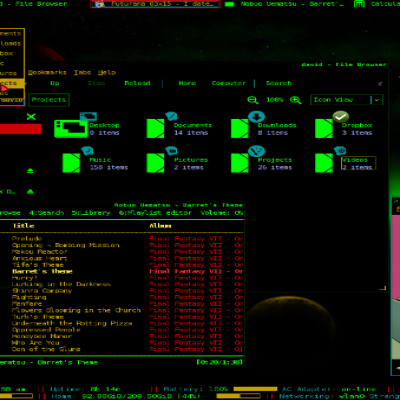
Task: Switch to the Futurama taskbar window
Action: tap(155, 4)
